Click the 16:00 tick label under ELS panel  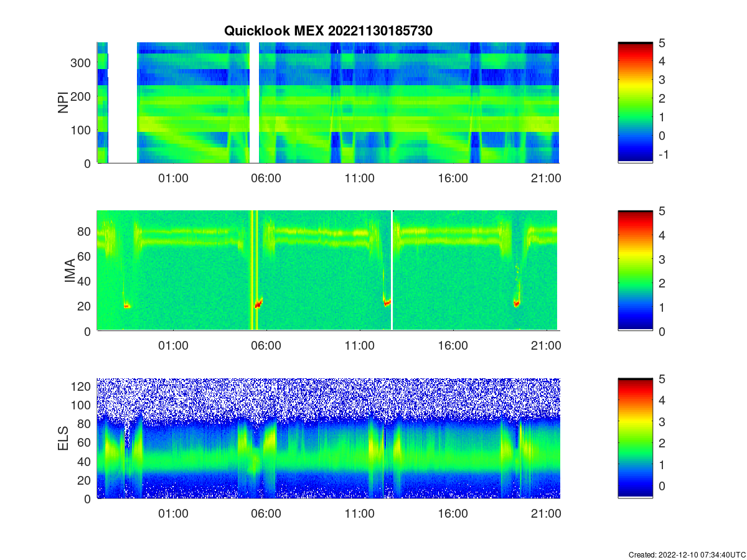453,513
